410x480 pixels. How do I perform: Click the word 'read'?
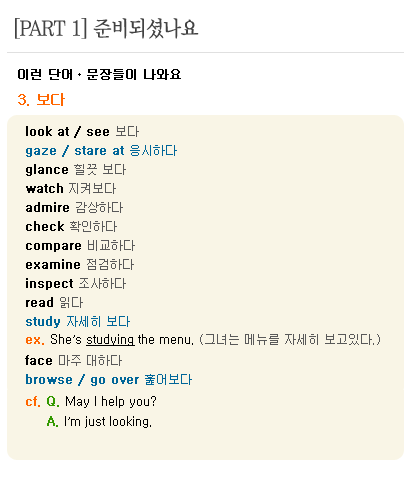point(39,303)
